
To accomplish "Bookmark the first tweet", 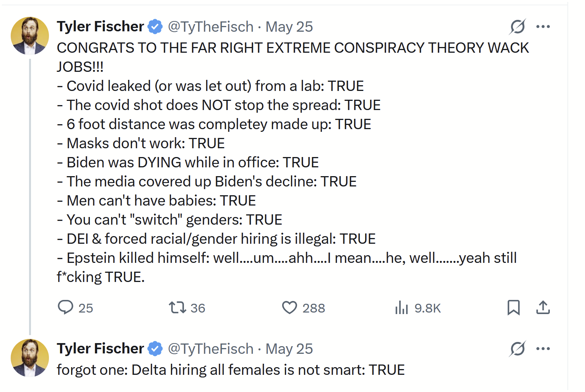I will (x=514, y=308).
